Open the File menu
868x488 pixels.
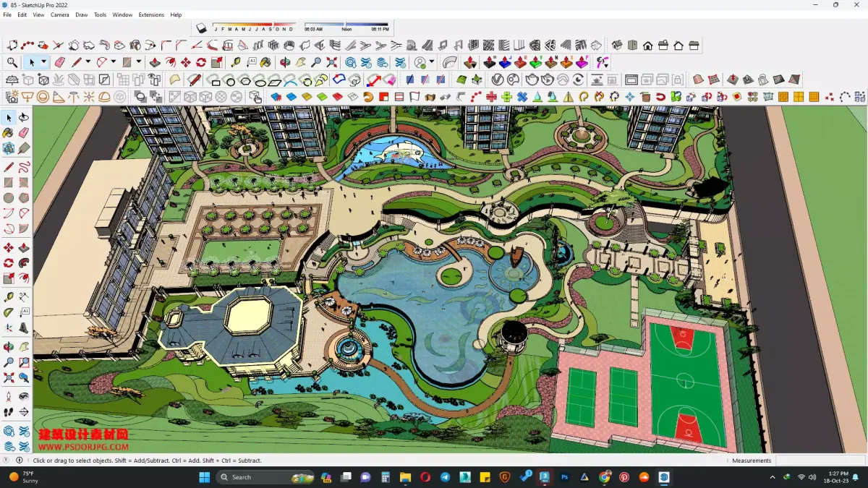coord(7,14)
